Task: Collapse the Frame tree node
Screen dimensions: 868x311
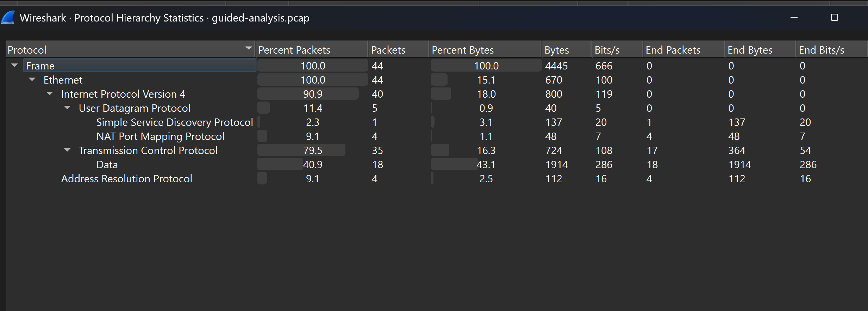Action: pos(14,65)
